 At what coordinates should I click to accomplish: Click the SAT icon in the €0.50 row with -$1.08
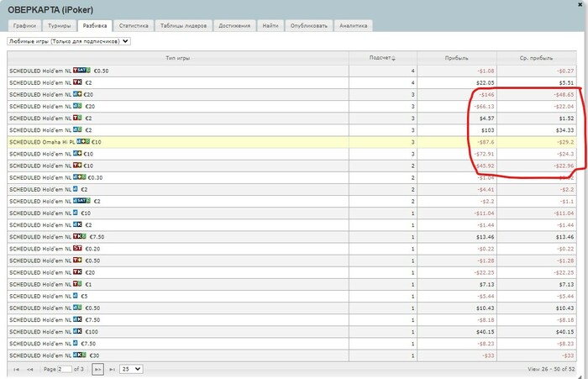tap(81, 71)
